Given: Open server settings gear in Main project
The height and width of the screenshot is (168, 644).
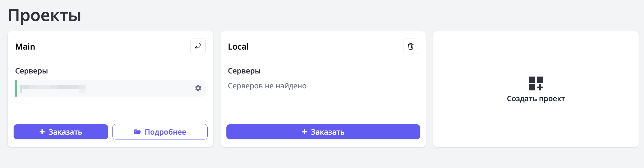Looking at the screenshot, I should [198, 88].
